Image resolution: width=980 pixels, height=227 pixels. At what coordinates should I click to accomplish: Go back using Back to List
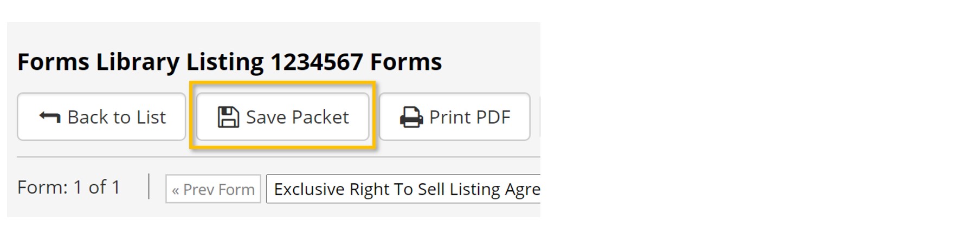[x=101, y=117]
